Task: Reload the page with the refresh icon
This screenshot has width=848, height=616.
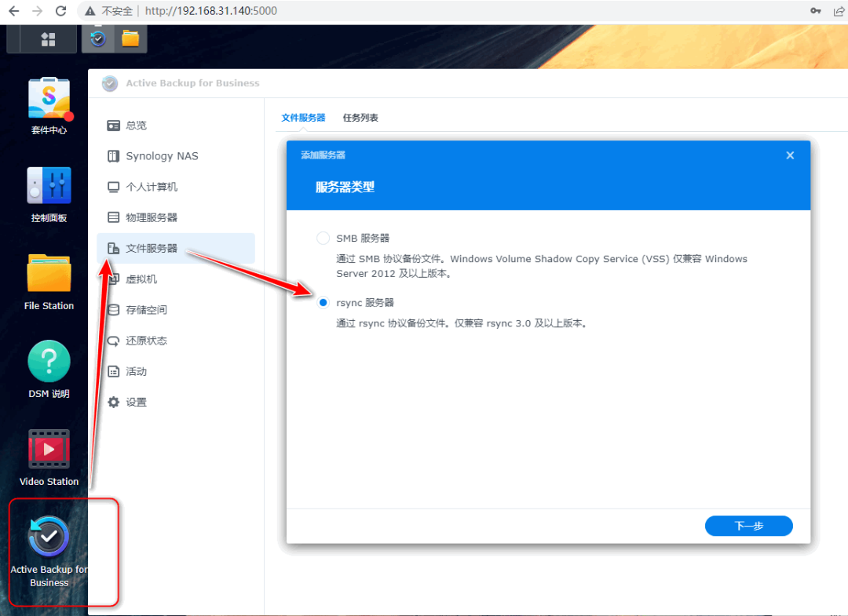Action: tap(60, 11)
